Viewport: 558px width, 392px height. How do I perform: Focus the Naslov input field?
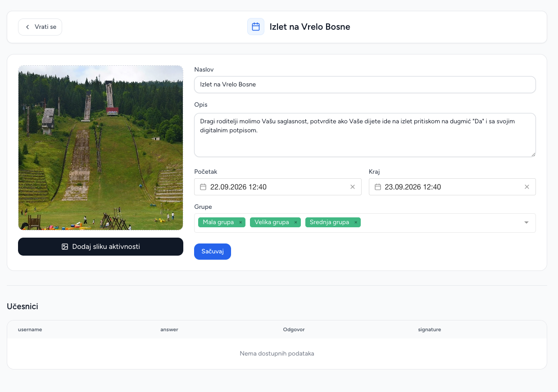[365, 85]
